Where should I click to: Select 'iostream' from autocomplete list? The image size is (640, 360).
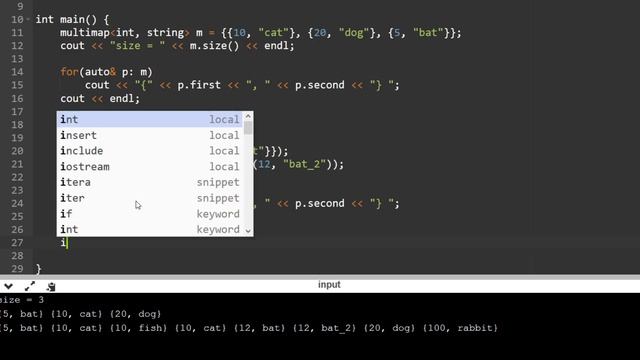pyautogui.click(x=150, y=167)
